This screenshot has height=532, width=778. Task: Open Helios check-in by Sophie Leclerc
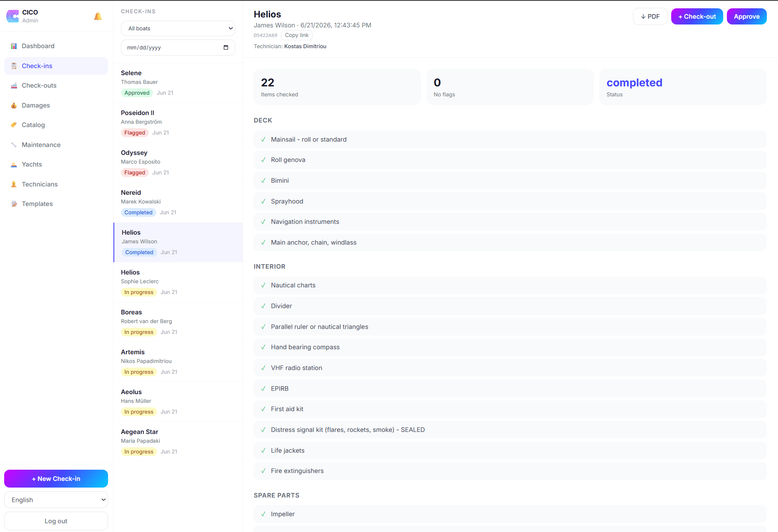coord(178,282)
